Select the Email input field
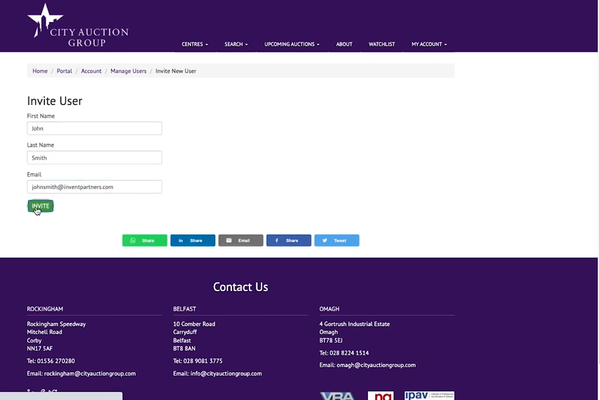 click(95, 187)
